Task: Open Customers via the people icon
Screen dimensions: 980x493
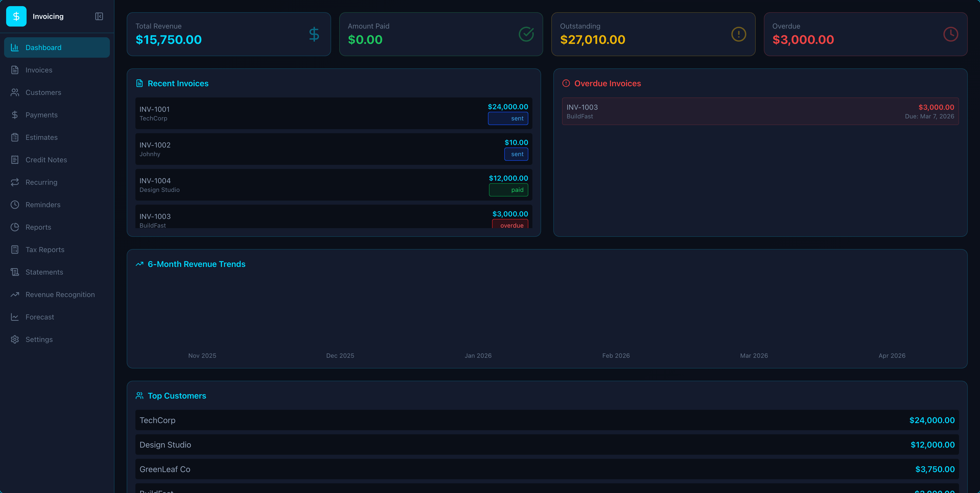Action: click(15, 92)
